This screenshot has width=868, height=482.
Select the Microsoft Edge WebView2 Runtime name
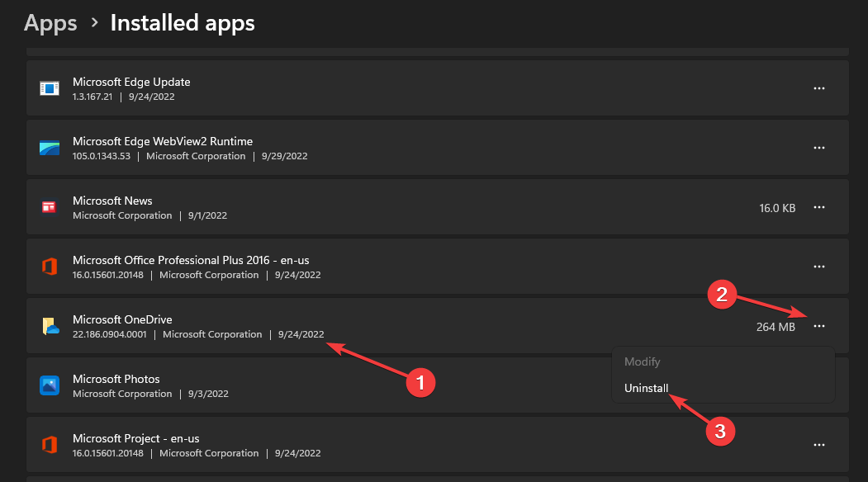click(163, 141)
